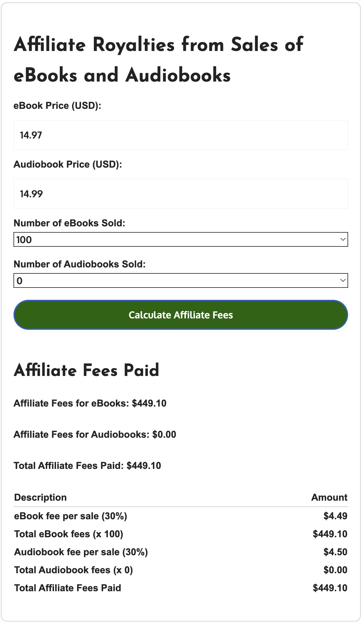
Task: Expand the Number of Audiobooks Sold dropdown
Action: pos(181,281)
